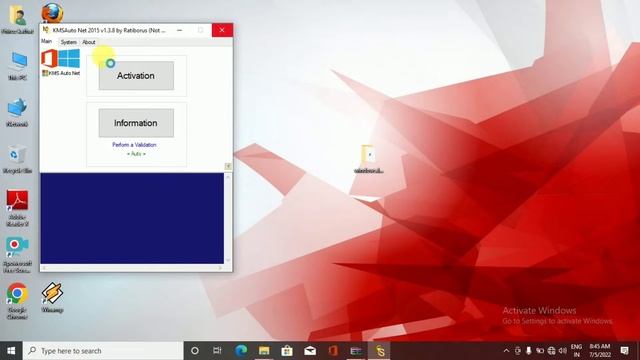This screenshot has height=360, width=640.
Task: Open the taskbar clock and date
Action: pyautogui.click(x=600, y=351)
